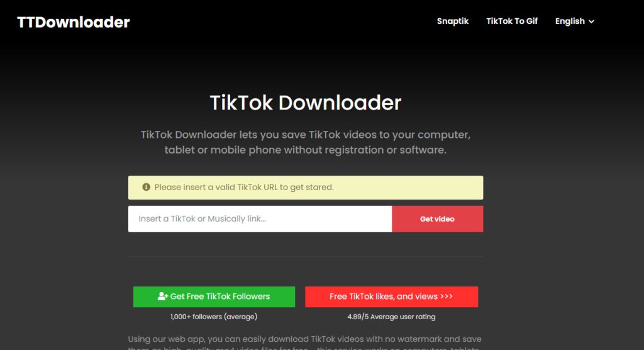The image size is (644, 350).
Task: Click the 1,000+ followers (average) caption
Action: pos(214,317)
